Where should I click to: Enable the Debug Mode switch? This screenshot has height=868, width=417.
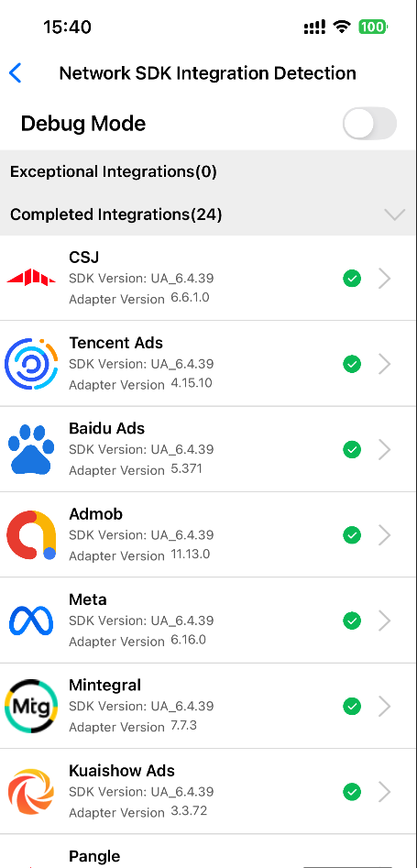click(369, 123)
